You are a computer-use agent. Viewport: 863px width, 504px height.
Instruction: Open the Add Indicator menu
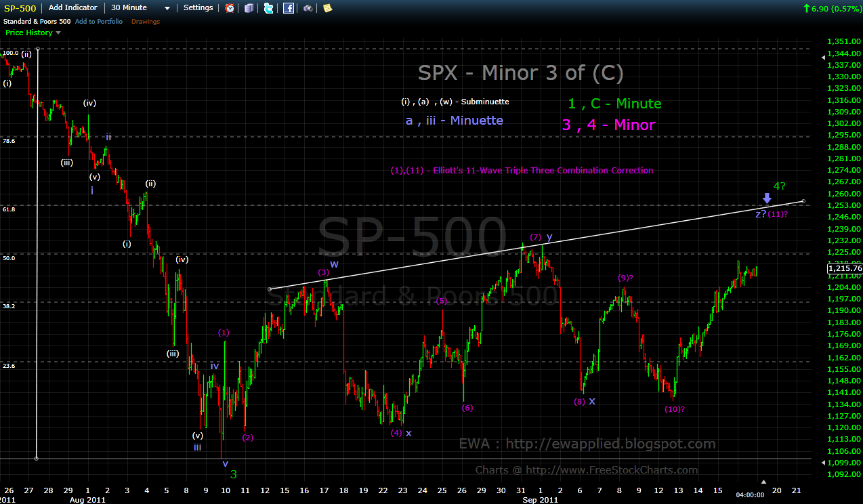coord(72,7)
